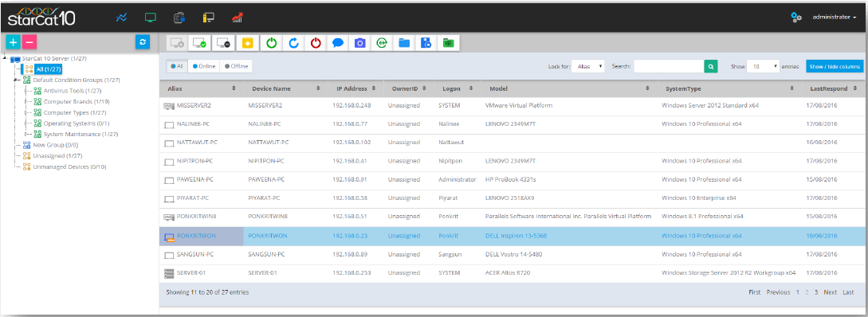Open the clipboard with lock icon
Viewport: 868px width, 317px height.
coord(179,18)
